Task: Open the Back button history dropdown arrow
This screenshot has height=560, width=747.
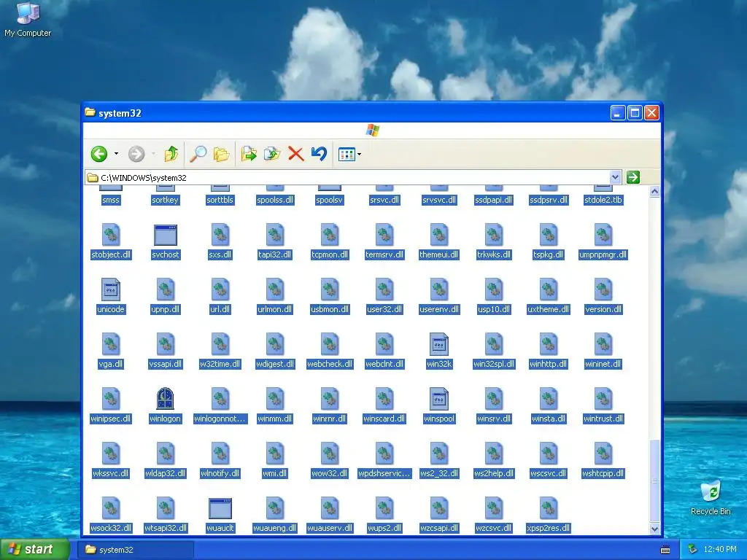Action: [x=116, y=154]
